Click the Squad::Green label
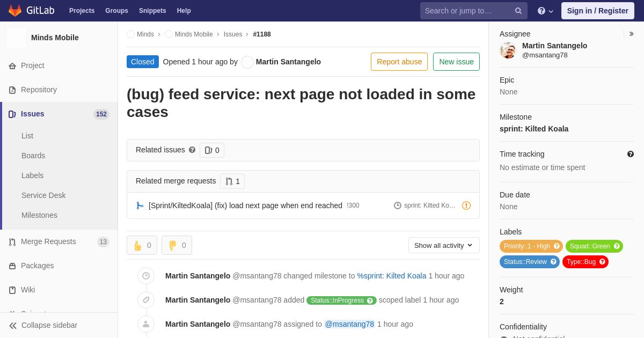 (x=594, y=246)
